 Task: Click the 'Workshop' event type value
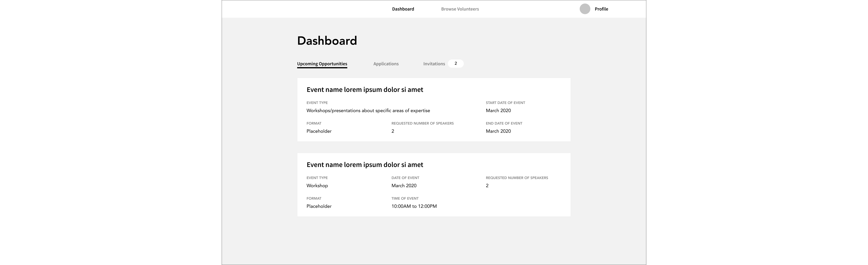317,186
